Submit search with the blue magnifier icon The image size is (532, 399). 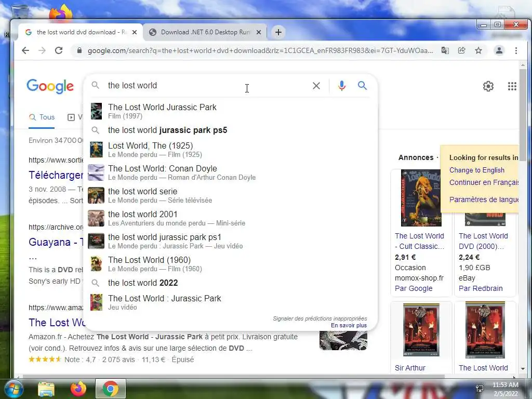362,86
